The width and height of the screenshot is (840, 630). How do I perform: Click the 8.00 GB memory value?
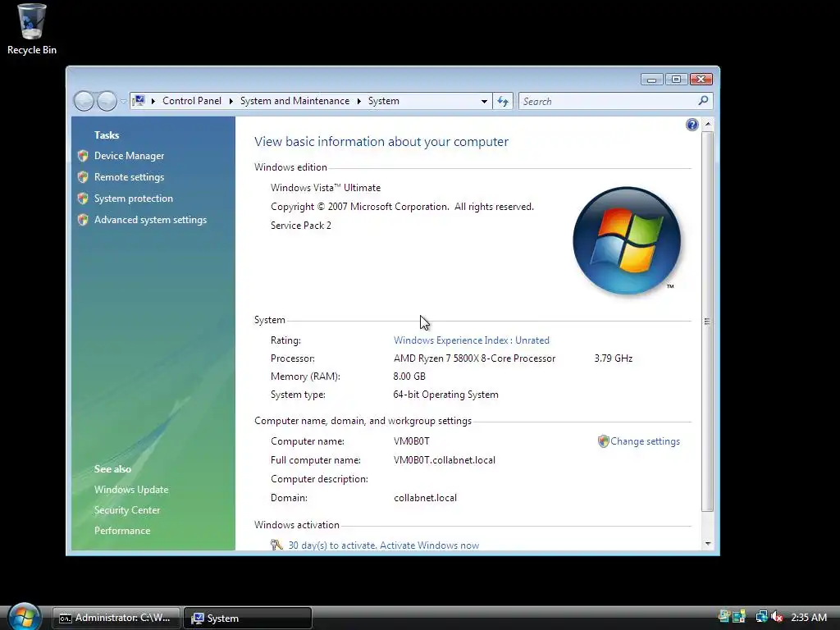pyautogui.click(x=409, y=376)
